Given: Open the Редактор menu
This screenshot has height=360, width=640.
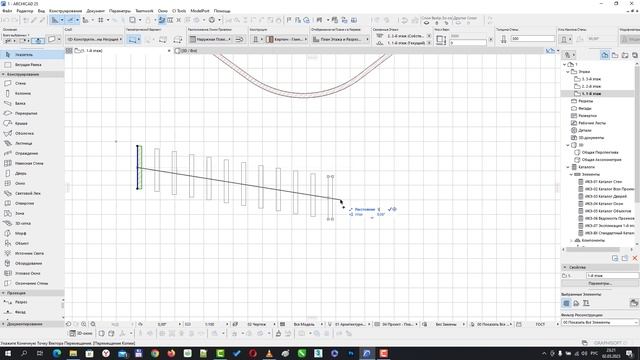Looking at the screenshot, I should 25,11.
